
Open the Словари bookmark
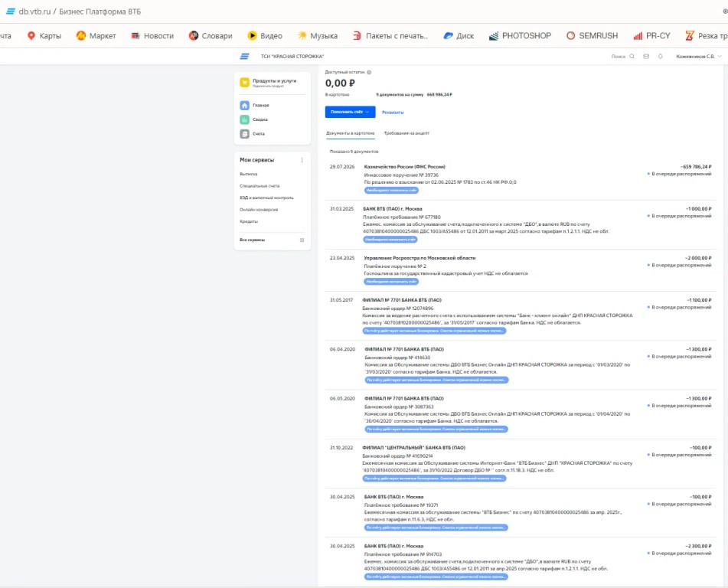[x=211, y=36]
